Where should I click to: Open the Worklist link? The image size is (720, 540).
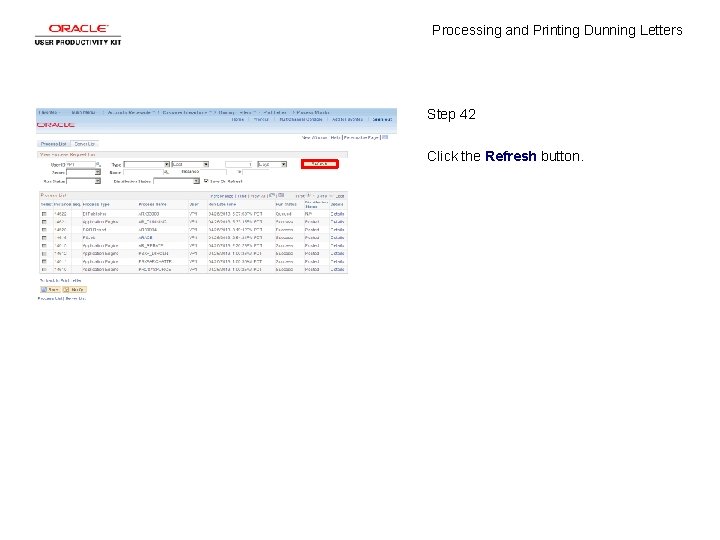pyautogui.click(x=261, y=119)
